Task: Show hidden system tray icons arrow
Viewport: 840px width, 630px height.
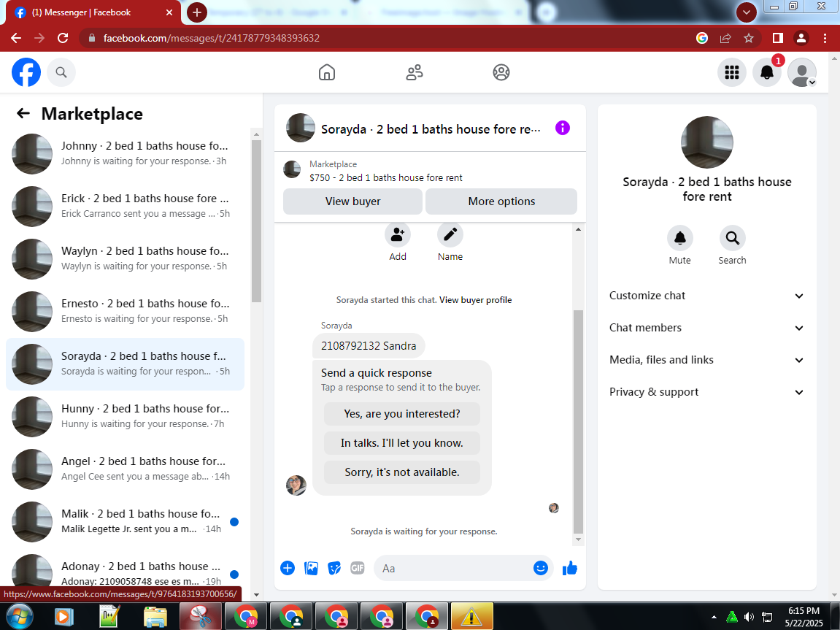Action: coord(714,617)
